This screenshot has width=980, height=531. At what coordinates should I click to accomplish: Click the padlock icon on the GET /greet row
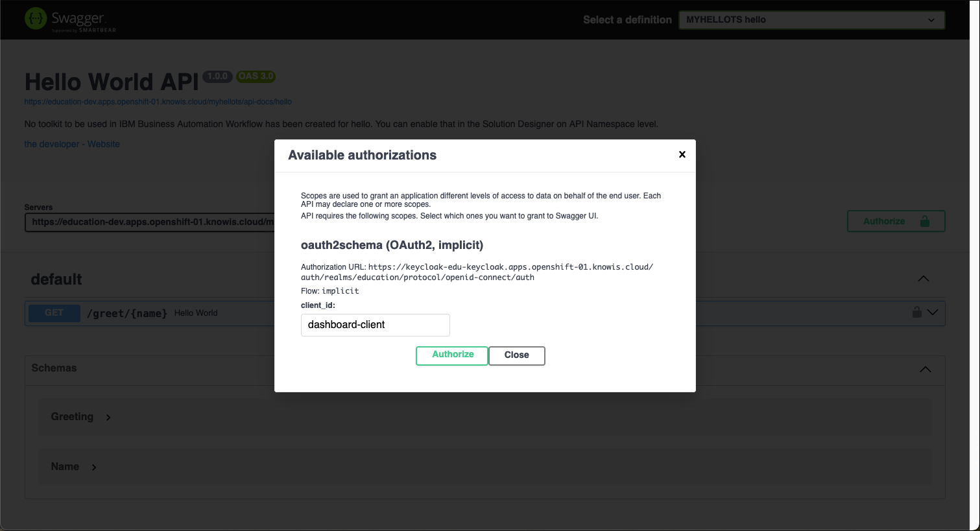tap(916, 313)
